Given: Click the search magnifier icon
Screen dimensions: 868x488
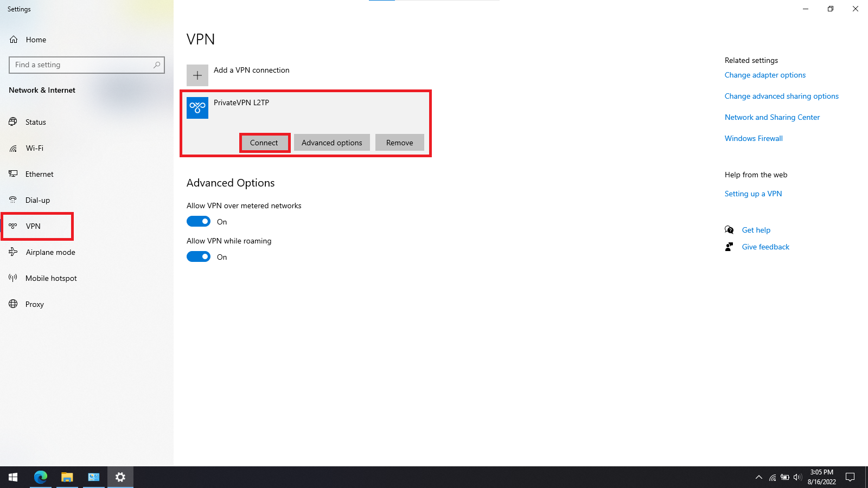Looking at the screenshot, I should tap(157, 65).
